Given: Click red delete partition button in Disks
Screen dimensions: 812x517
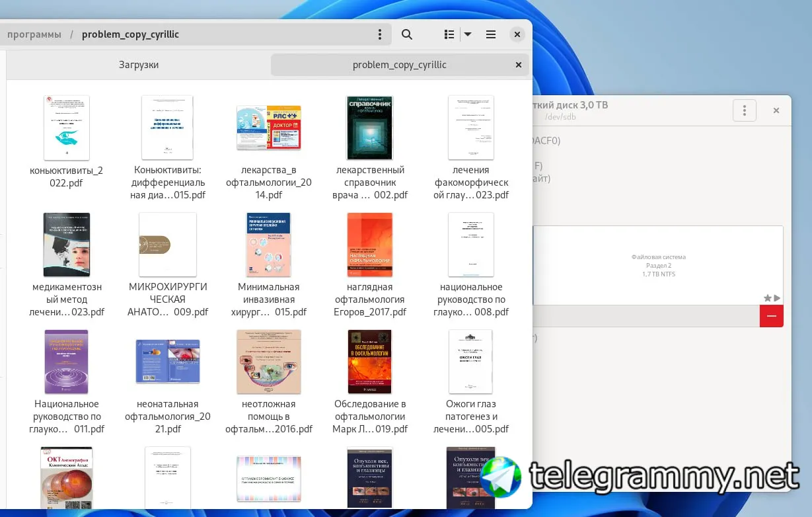Looking at the screenshot, I should [772, 316].
